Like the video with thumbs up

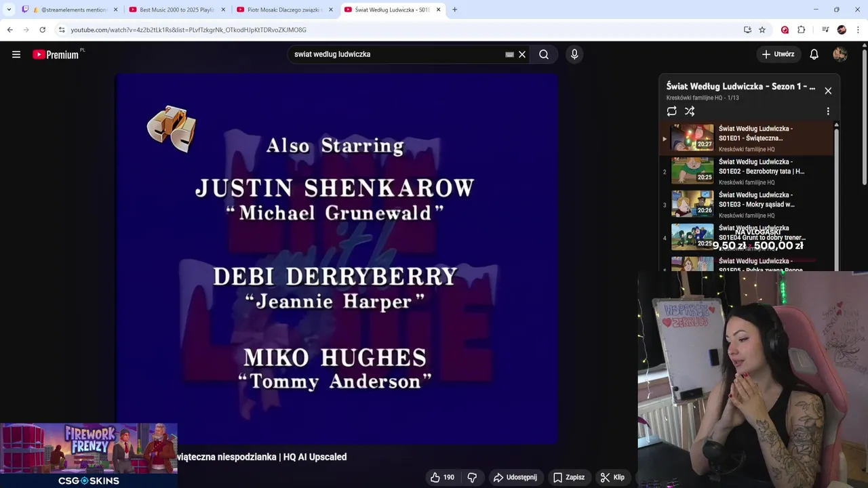(442, 477)
